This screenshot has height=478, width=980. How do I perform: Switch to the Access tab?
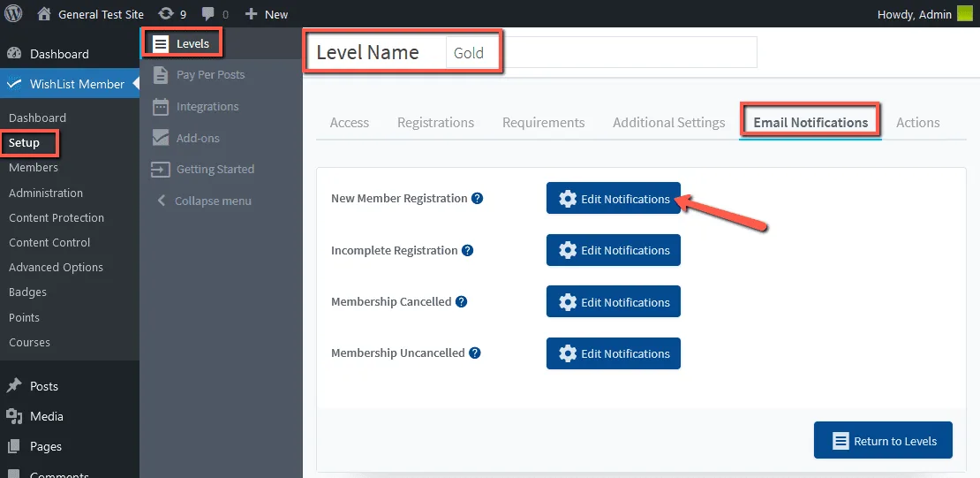pos(350,123)
